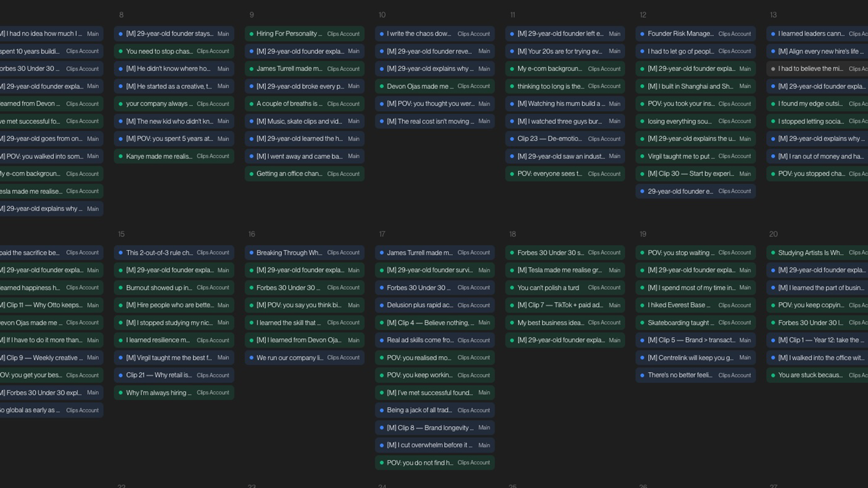Viewport: 868px width, 488px height.
Task: Click blue dot beside 'I write the chaos dow...'
Action: pyautogui.click(x=382, y=34)
